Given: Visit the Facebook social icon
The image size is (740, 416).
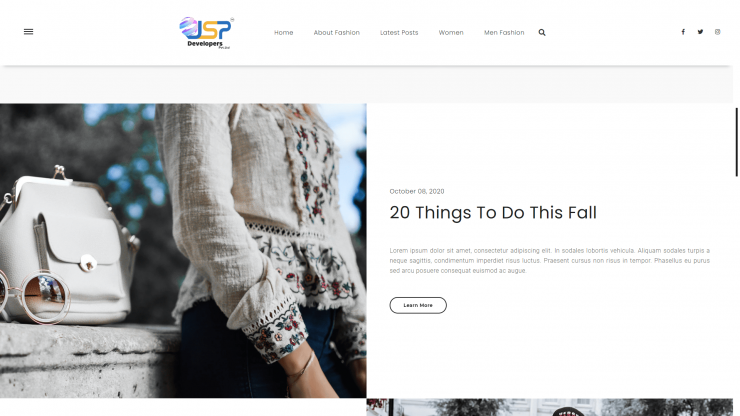Looking at the screenshot, I should tap(683, 32).
